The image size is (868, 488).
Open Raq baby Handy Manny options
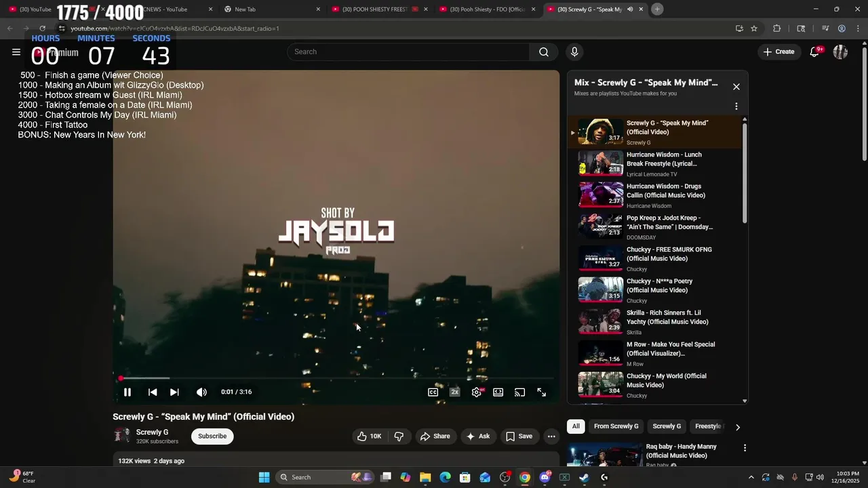click(x=745, y=448)
